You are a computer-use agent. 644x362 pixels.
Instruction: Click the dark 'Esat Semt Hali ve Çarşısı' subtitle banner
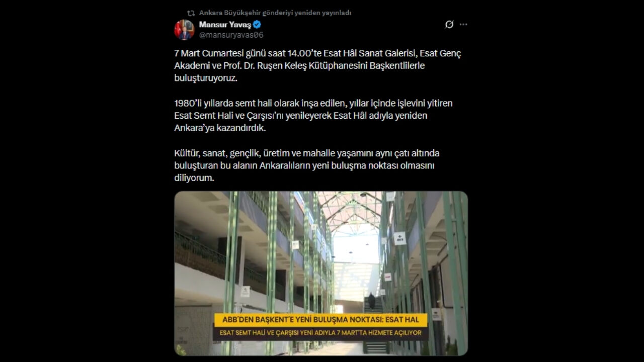(x=321, y=333)
